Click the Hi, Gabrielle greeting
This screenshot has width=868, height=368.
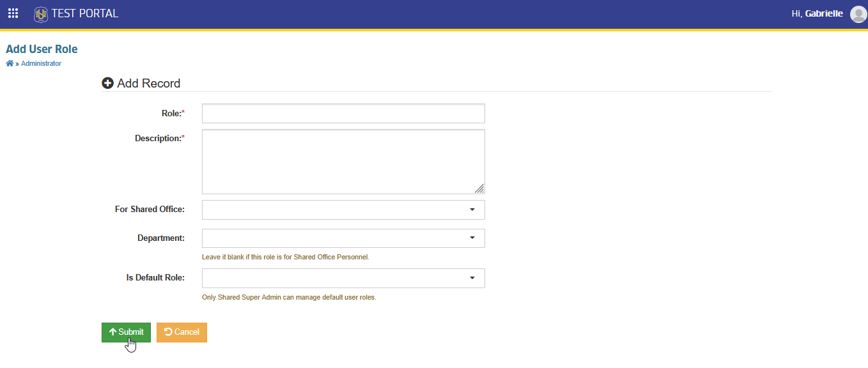pos(817,13)
